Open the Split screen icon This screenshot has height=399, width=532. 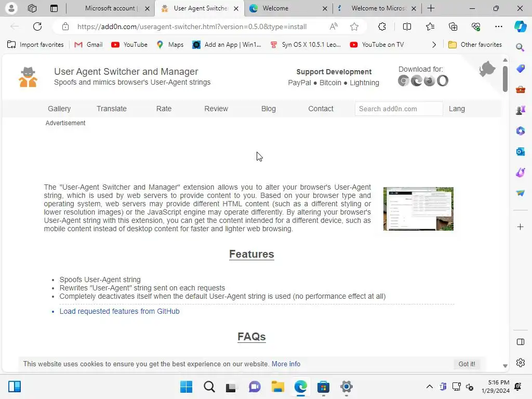(407, 26)
